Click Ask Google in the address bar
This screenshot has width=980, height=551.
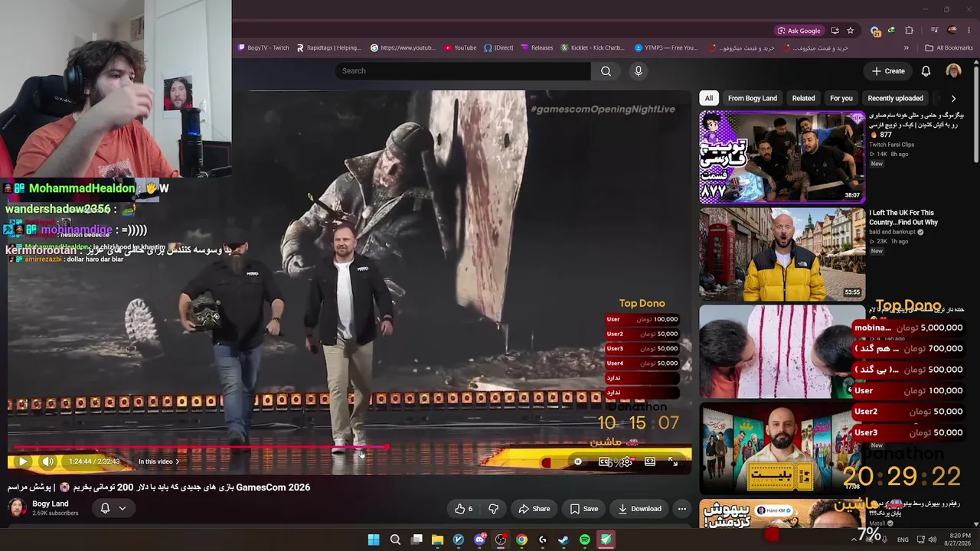pyautogui.click(x=799, y=31)
